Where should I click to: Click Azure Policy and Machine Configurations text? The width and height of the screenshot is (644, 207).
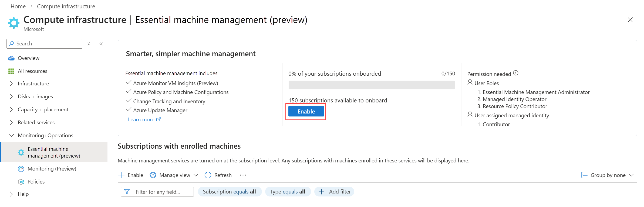(181, 92)
